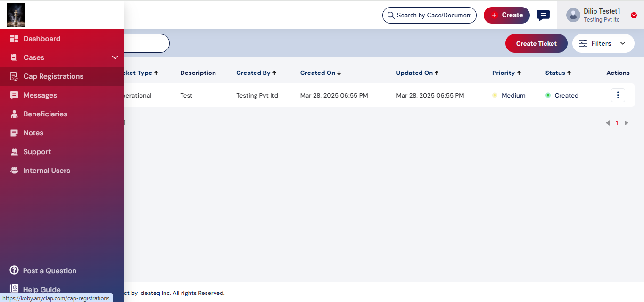644x302 pixels.
Task: Open Post a Question link
Action: click(50, 271)
